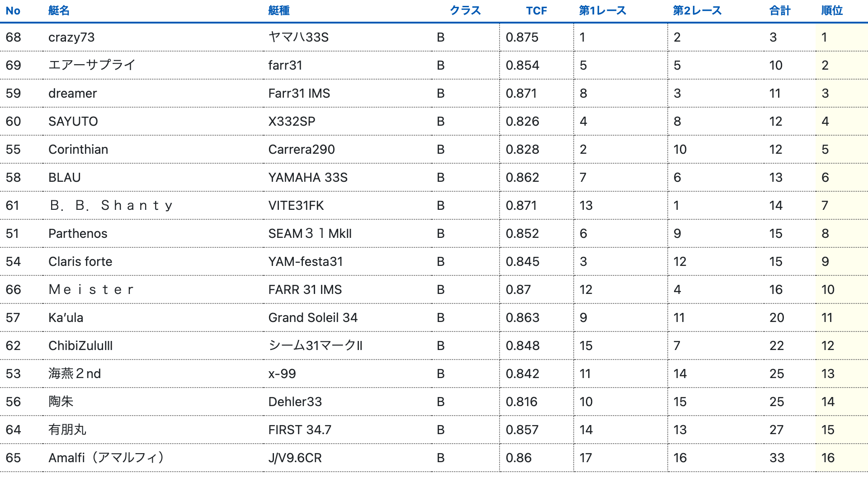
Task: Select the エアーサプライ boat name cell
Action: point(92,65)
